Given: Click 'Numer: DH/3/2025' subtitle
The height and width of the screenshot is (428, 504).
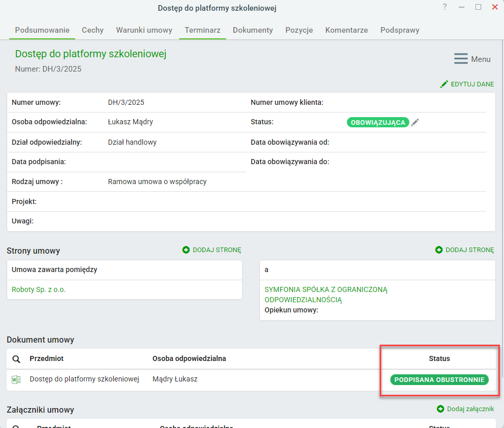Looking at the screenshot, I should (48, 69).
